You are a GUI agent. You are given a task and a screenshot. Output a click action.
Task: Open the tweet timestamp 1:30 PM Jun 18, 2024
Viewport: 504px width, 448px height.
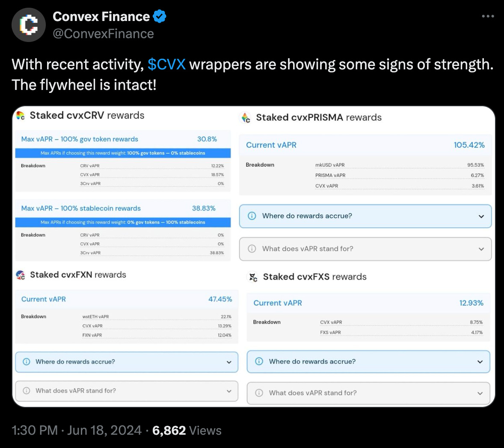coord(77,430)
